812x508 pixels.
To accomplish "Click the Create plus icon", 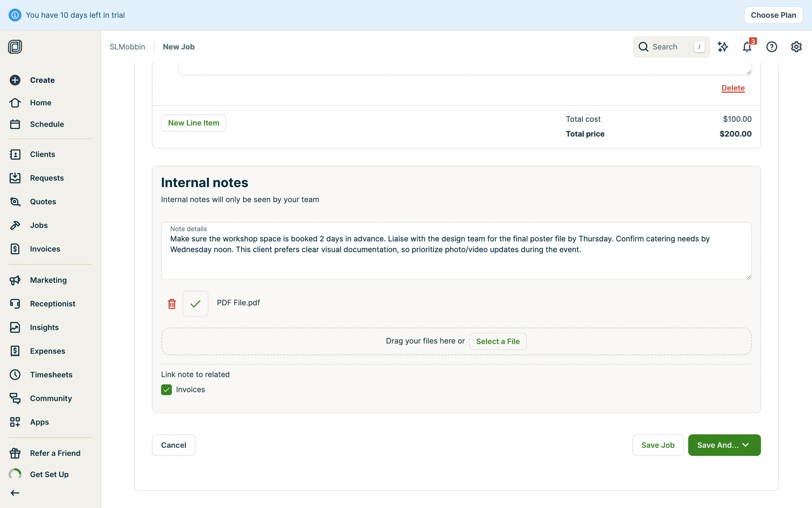I will click(x=15, y=80).
